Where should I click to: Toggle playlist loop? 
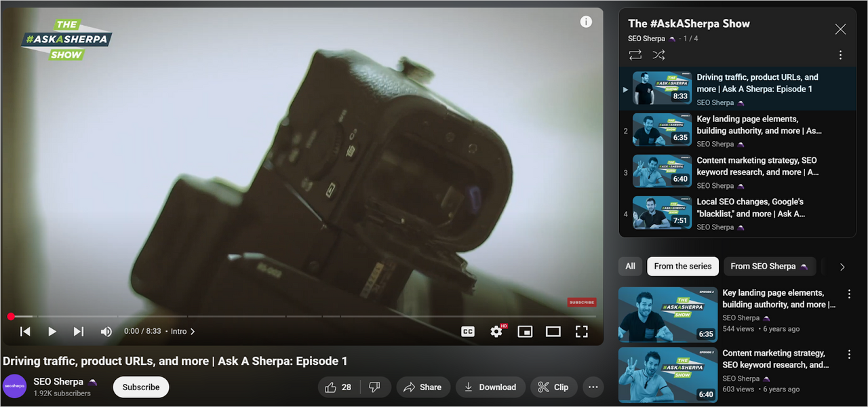[x=635, y=55]
